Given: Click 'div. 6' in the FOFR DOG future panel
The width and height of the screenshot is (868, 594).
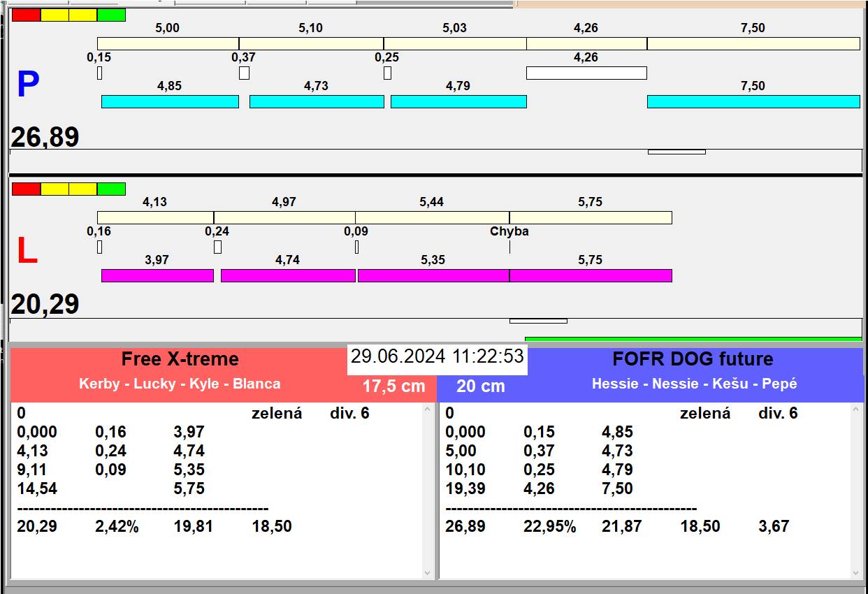Looking at the screenshot, I should pos(778,413).
